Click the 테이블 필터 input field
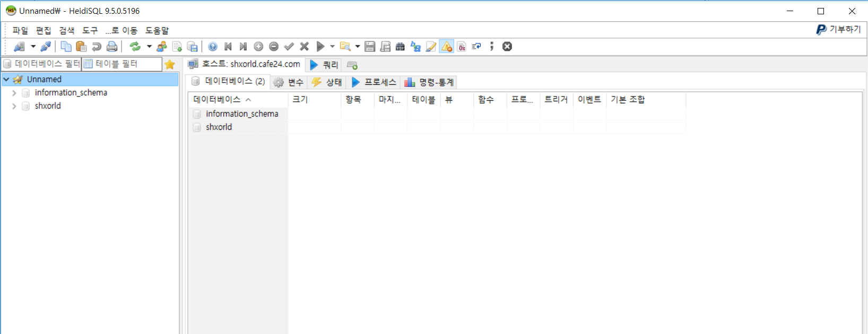 click(x=122, y=64)
